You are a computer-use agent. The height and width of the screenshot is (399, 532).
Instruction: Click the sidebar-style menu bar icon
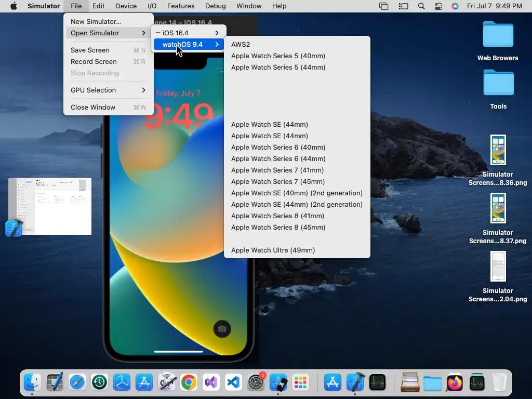click(x=403, y=6)
